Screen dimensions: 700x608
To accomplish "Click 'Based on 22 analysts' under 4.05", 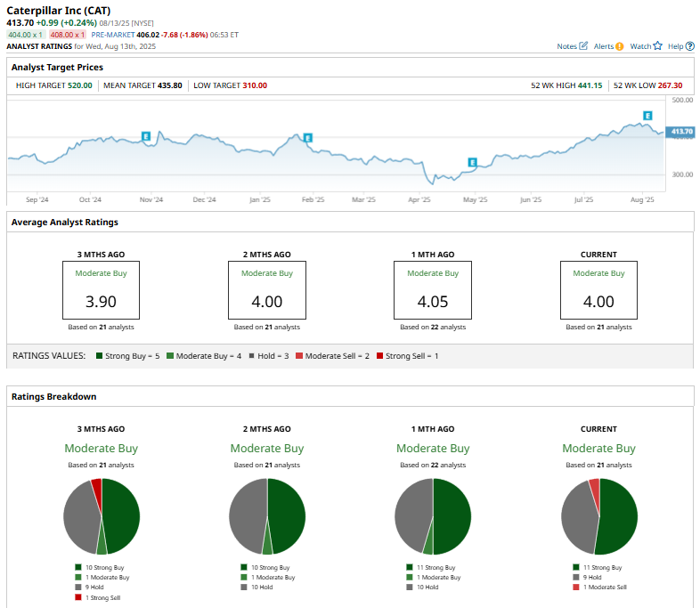I will coord(433,327).
